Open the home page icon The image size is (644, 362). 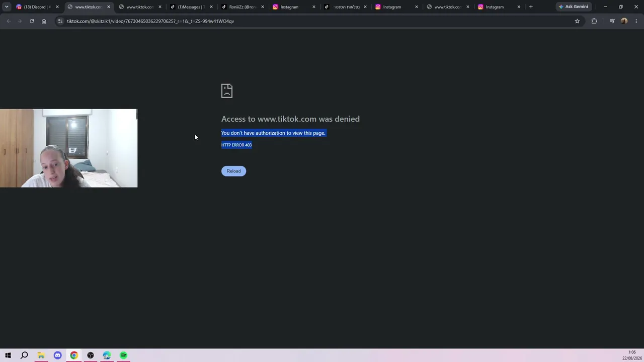pos(44,21)
